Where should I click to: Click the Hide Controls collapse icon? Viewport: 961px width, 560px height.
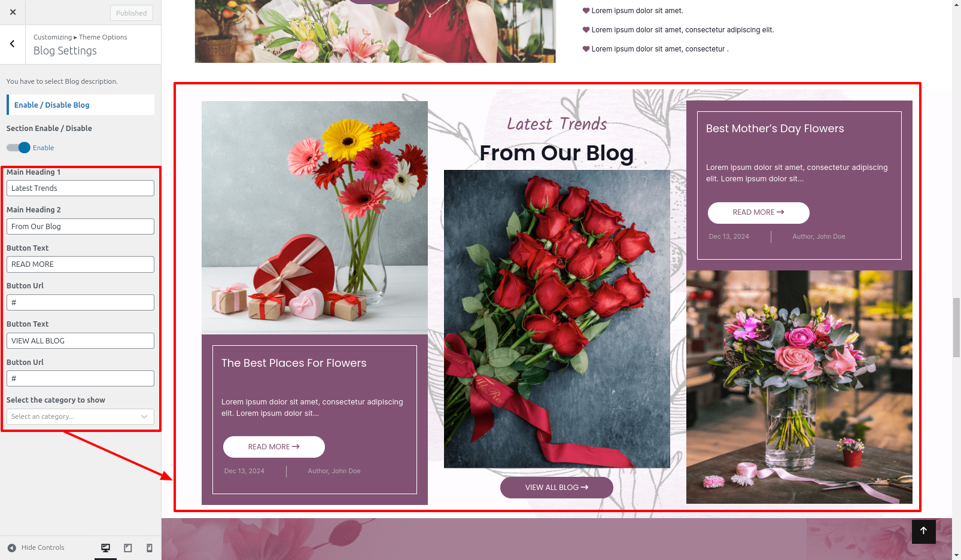[12, 547]
